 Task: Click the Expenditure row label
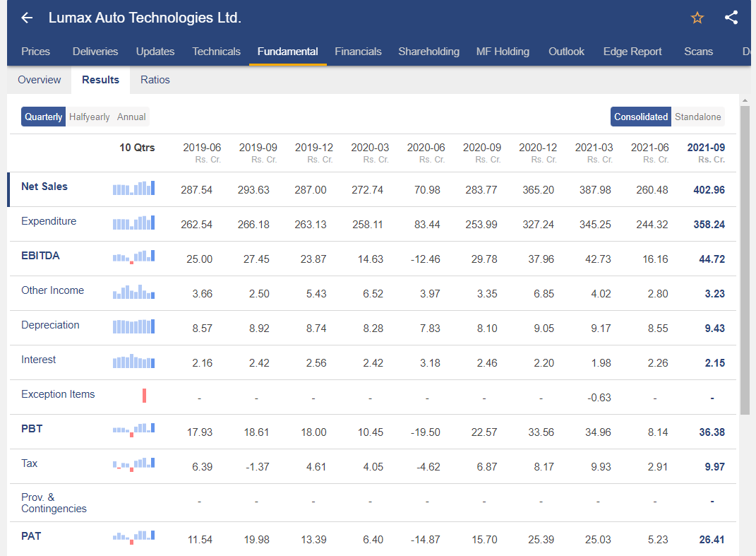pyautogui.click(x=49, y=221)
